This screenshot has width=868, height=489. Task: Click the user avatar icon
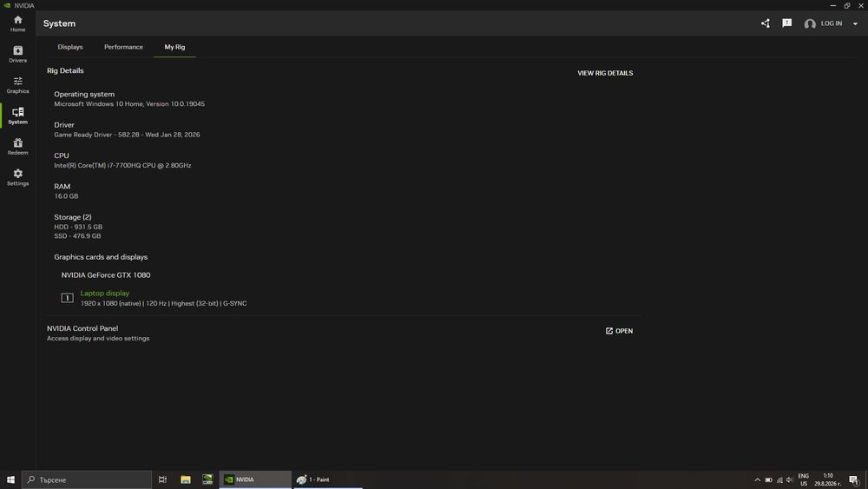pos(810,23)
